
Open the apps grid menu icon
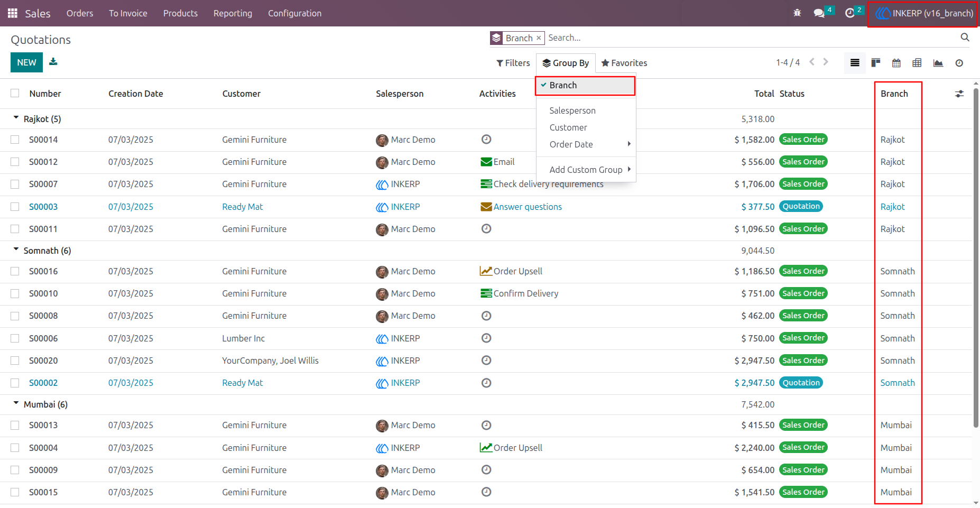tap(13, 13)
